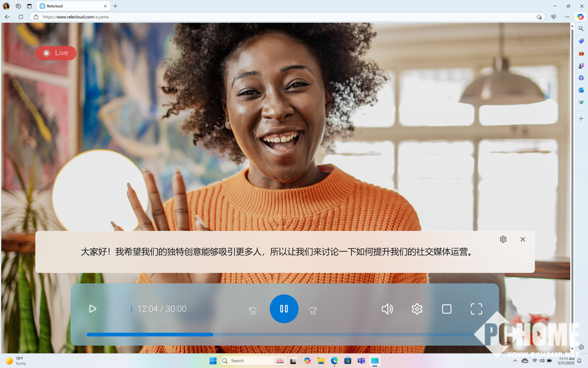Image resolution: width=588 pixels, height=368 pixels.
Task: Open the Edge Copilot sidebar icon
Action: pyautogui.click(x=581, y=17)
